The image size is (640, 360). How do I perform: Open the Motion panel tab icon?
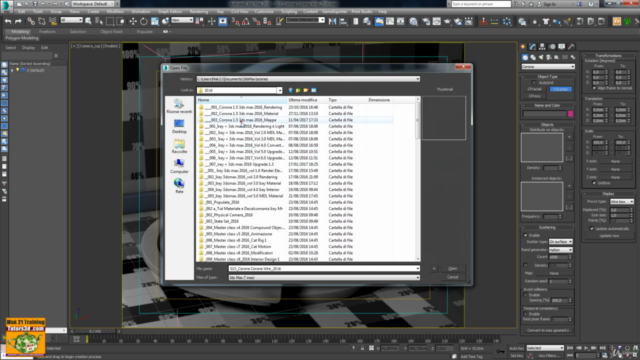[552, 47]
